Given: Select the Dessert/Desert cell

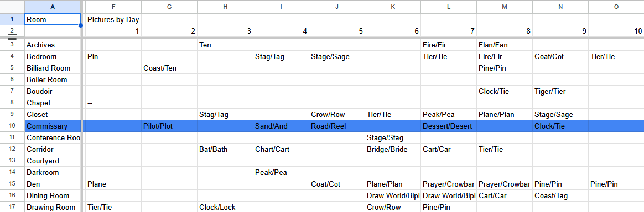Looking at the screenshot, I should pos(449,126).
